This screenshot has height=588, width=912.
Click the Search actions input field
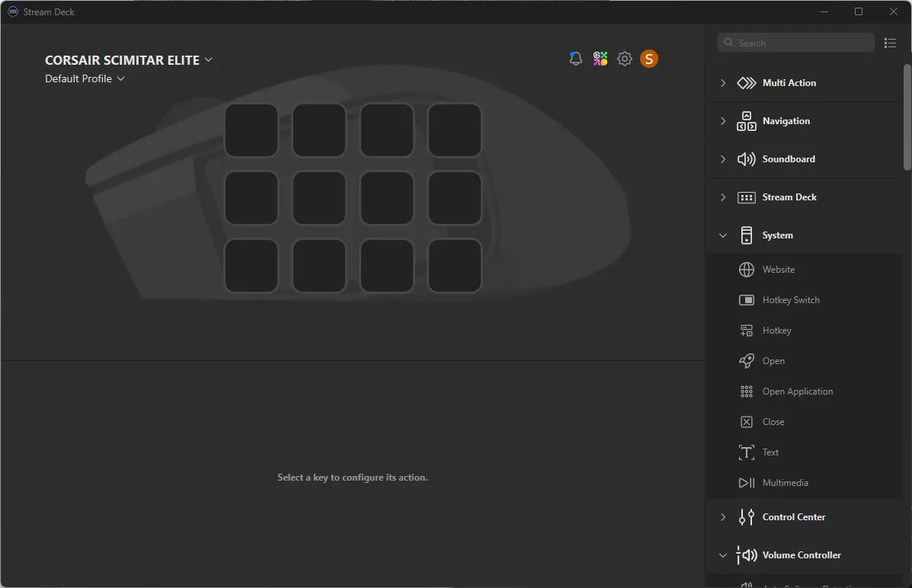click(x=795, y=43)
